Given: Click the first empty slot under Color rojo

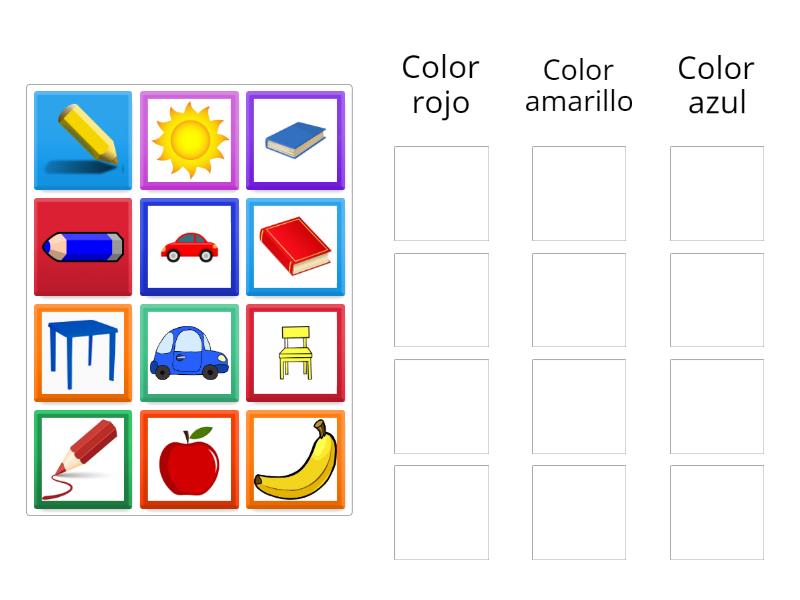Looking at the screenshot, I should coord(440,191).
